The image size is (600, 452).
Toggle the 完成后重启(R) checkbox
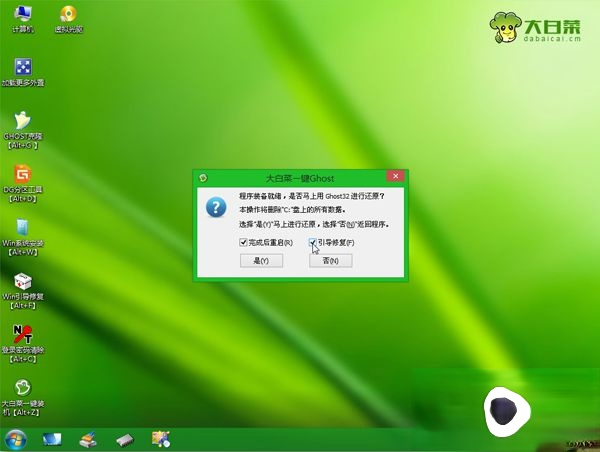[243, 242]
